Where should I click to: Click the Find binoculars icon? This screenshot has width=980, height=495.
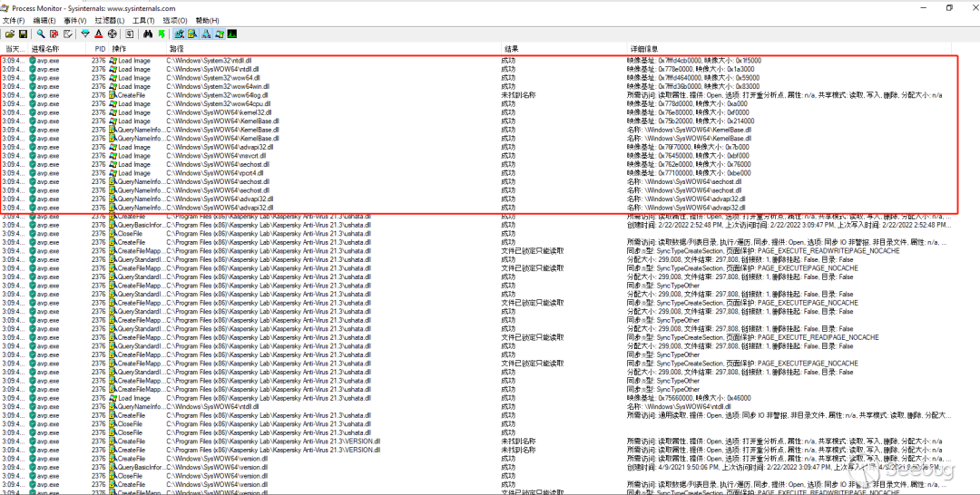(x=147, y=34)
